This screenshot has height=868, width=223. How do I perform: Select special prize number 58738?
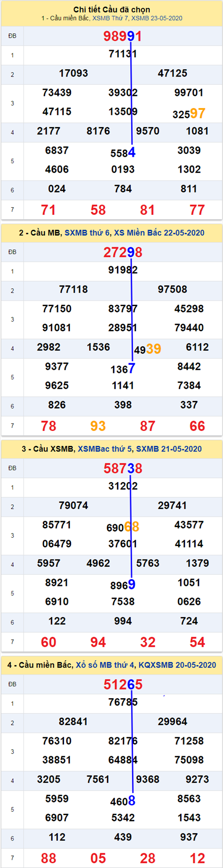pyautogui.click(x=123, y=468)
